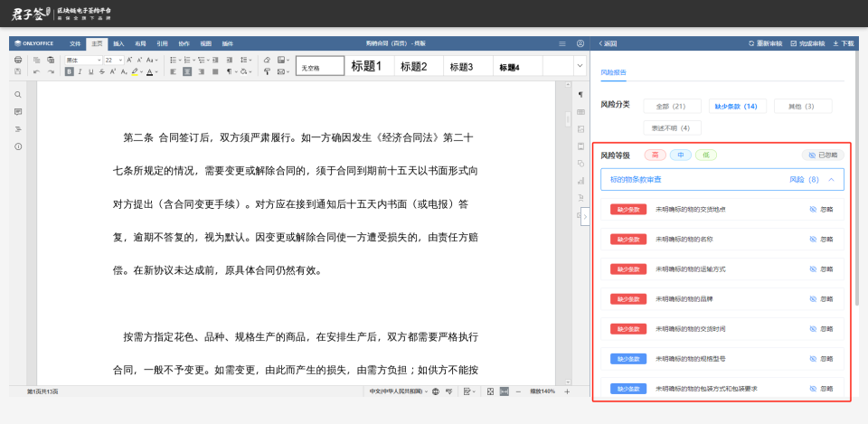The height and width of the screenshot is (424, 868).
Task: Click the 重新审核 button
Action: click(x=763, y=43)
